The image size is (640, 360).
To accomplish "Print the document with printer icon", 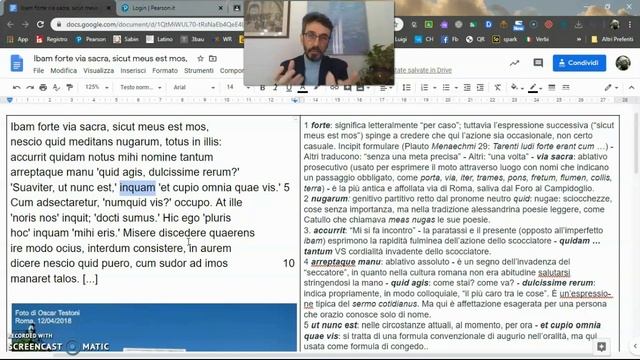I will tap(43, 87).
